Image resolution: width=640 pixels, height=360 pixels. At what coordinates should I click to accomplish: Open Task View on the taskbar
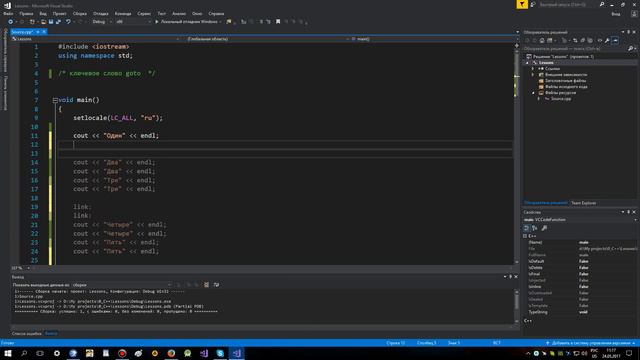click(x=40, y=353)
